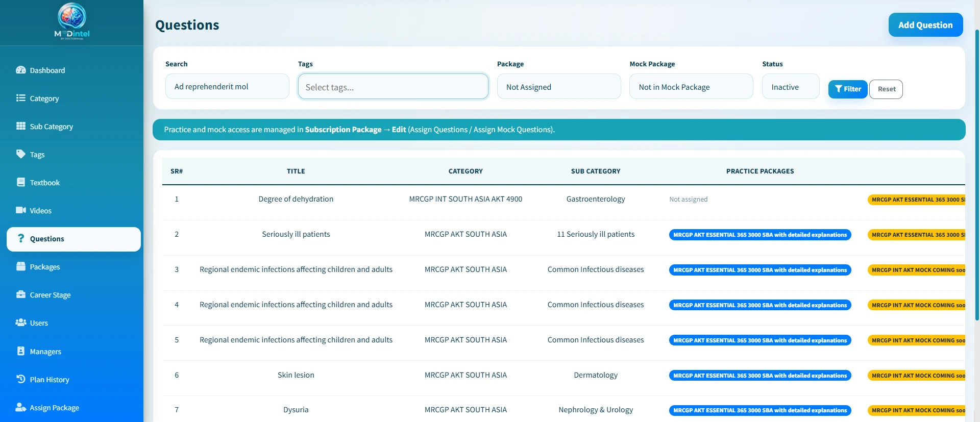980x422 pixels.
Task: Open the Package dropdown showing Not Assigned
Action: click(559, 87)
